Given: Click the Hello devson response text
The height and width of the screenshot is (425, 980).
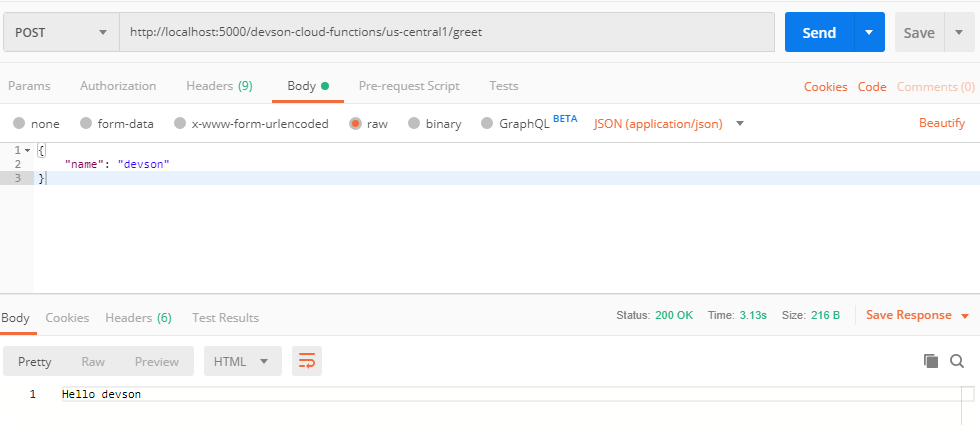Looking at the screenshot, I should (x=101, y=394).
